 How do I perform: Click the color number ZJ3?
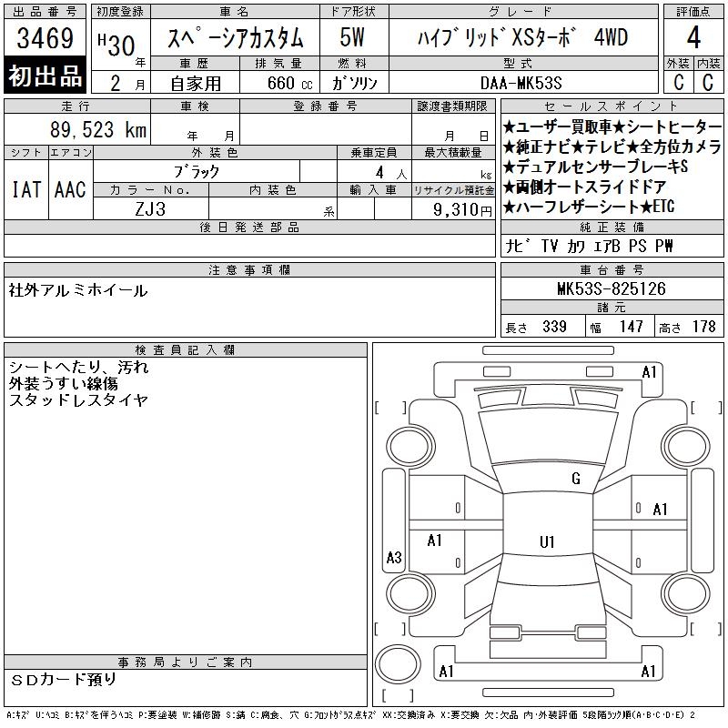click(x=150, y=209)
